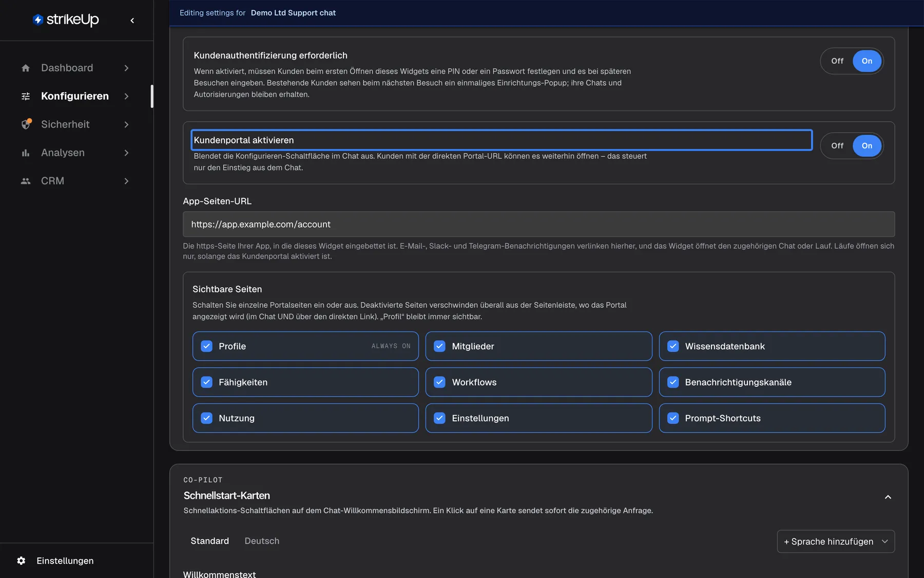The image size is (924, 578).
Task: Switch to the Deutsch language tab
Action: [262, 541]
